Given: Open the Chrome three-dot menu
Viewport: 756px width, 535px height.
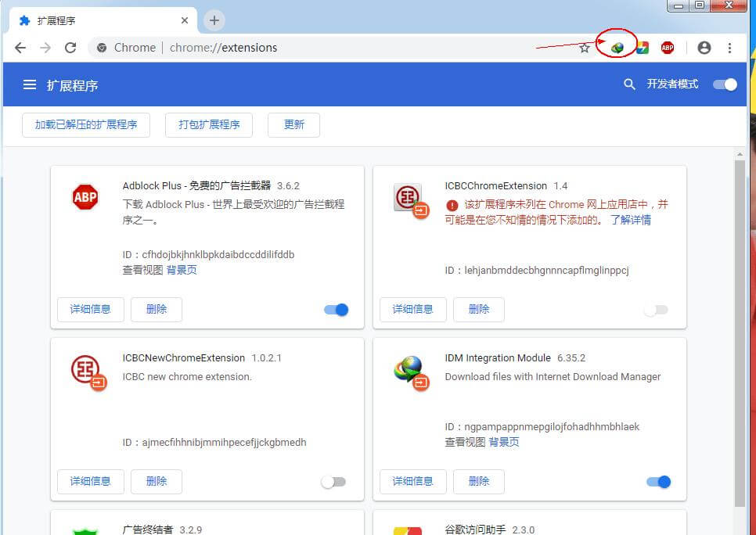Looking at the screenshot, I should click(729, 48).
